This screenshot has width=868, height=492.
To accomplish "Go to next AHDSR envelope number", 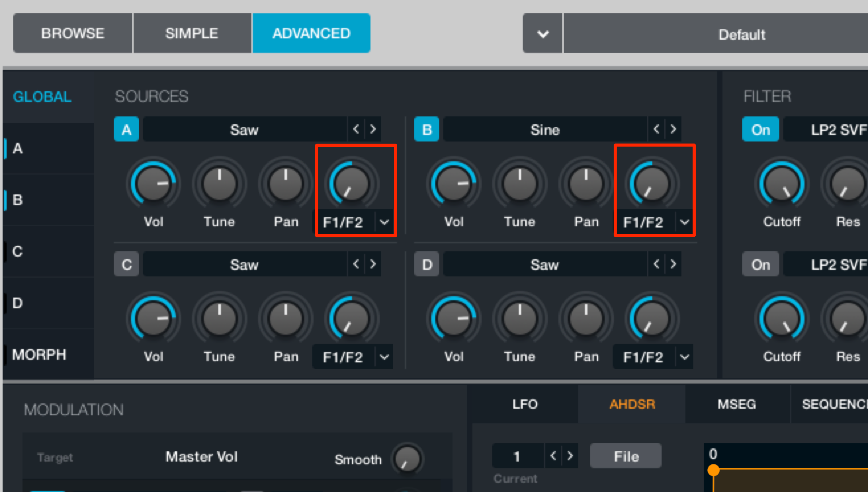I will coord(570,456).
